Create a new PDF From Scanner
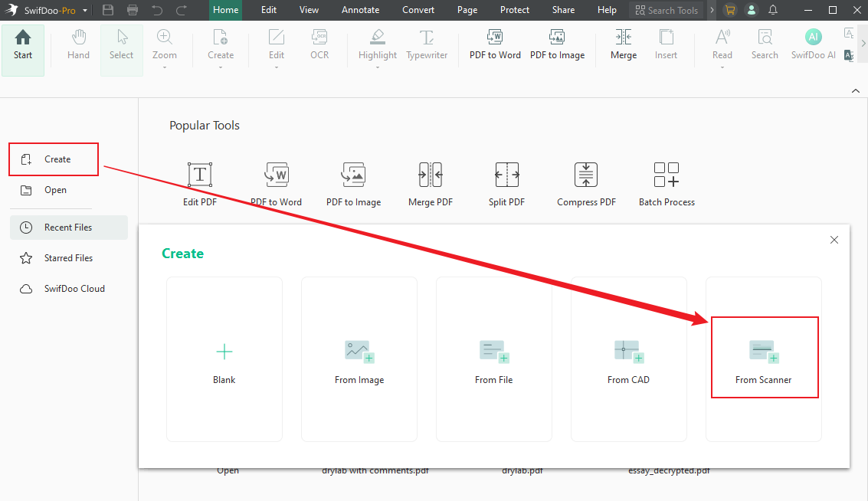The width and height of the screenshot is (868, 501). [x=764, y=358]
